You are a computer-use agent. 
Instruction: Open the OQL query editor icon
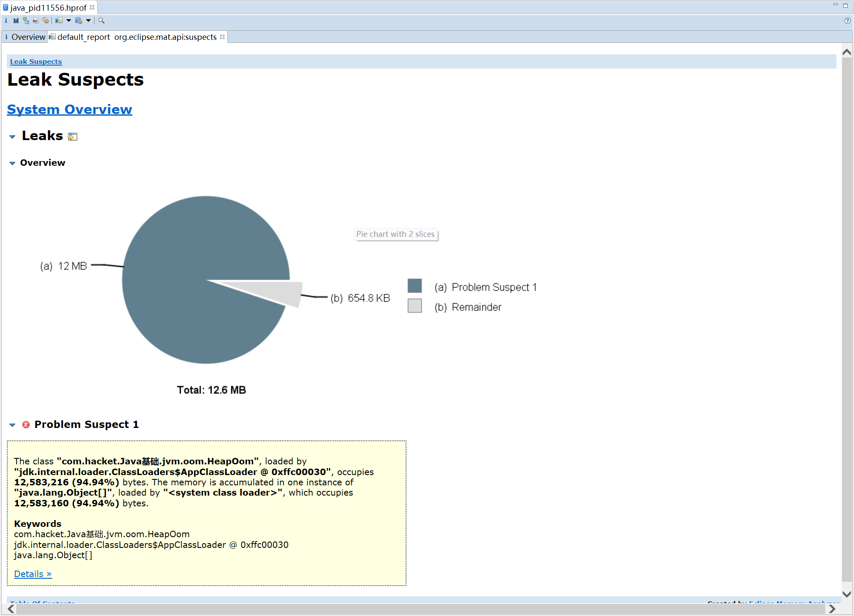coord(36,21)
